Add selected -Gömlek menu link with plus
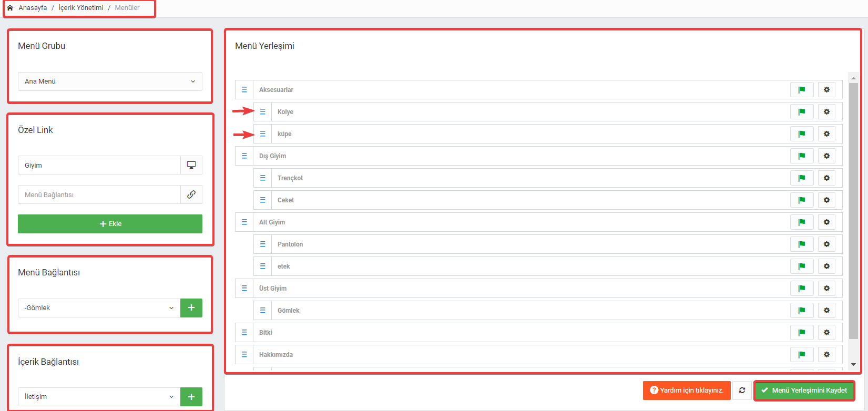The height and width of the screenshot is (411, 868). point(191,308)
